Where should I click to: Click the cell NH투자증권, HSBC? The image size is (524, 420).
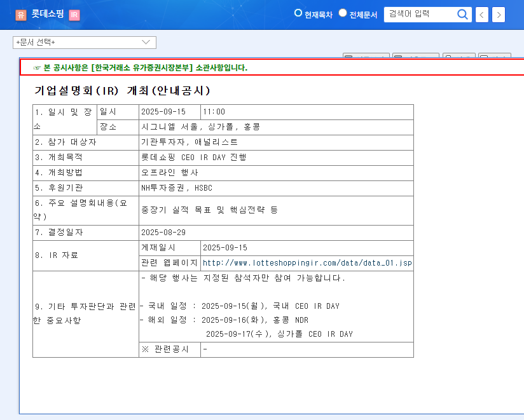[x=276, y=188]
